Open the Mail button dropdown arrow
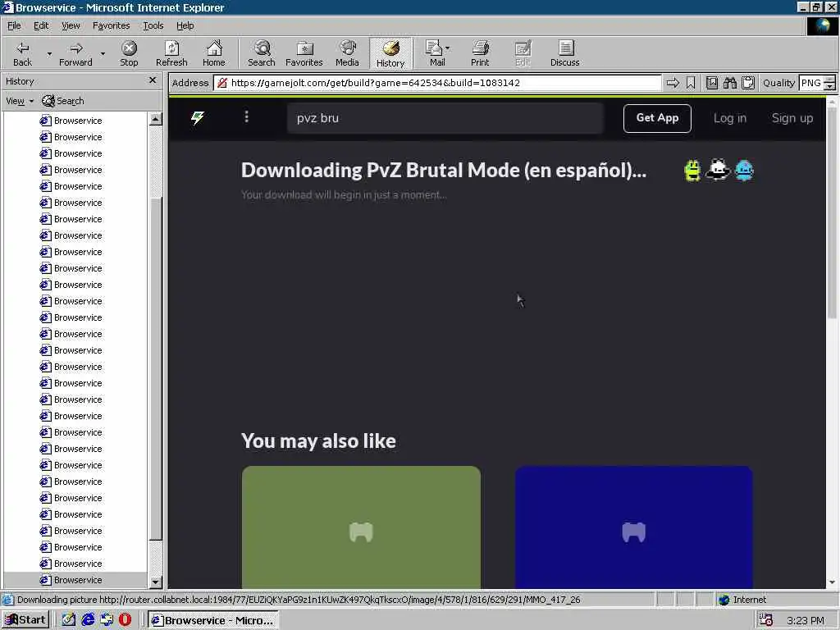This screenshot has height=630, width=840. click(448, 48)
